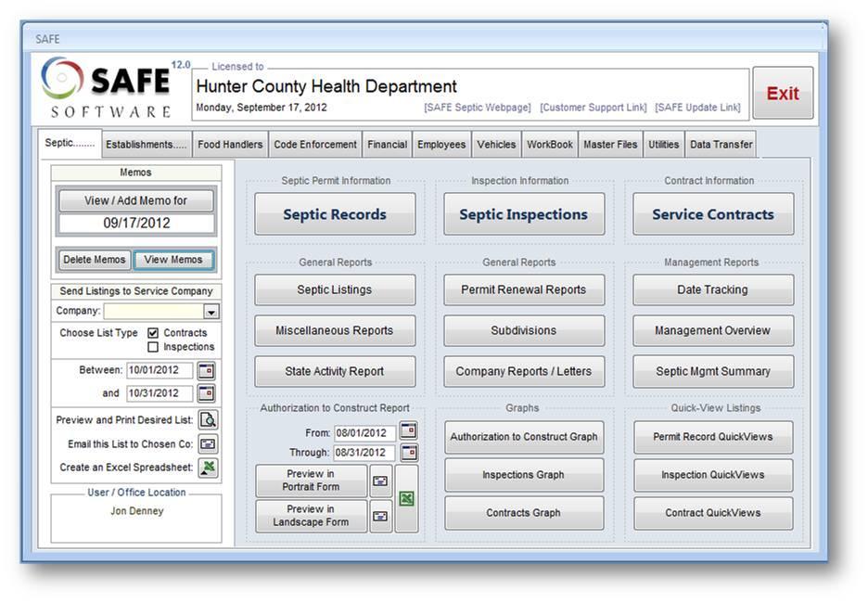868x603 pixels.
Task: Click the Create an Excel Spreadsheet icon
Action: click(x=208, y=468)
